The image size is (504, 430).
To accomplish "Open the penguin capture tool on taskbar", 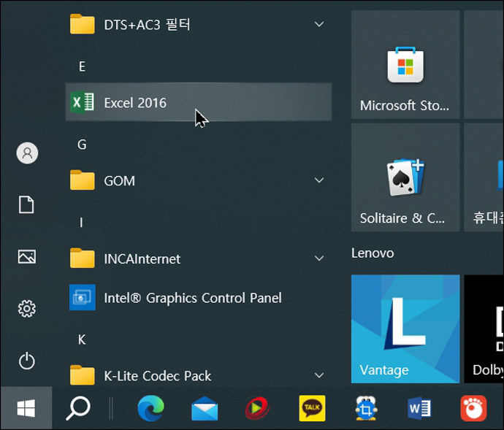I will [366, 408].
